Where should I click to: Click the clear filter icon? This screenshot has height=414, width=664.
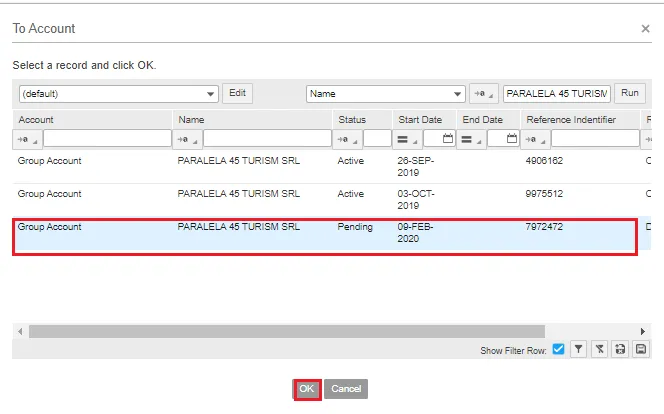[x=599, y=349]
